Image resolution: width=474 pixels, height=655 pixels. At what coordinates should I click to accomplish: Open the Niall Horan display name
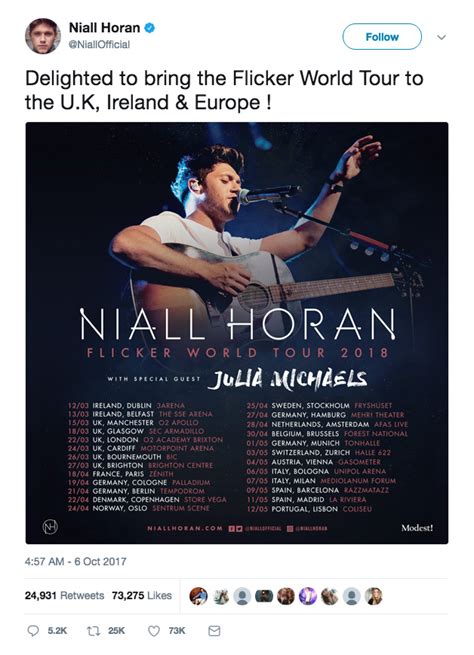click(x=104, y=28)
